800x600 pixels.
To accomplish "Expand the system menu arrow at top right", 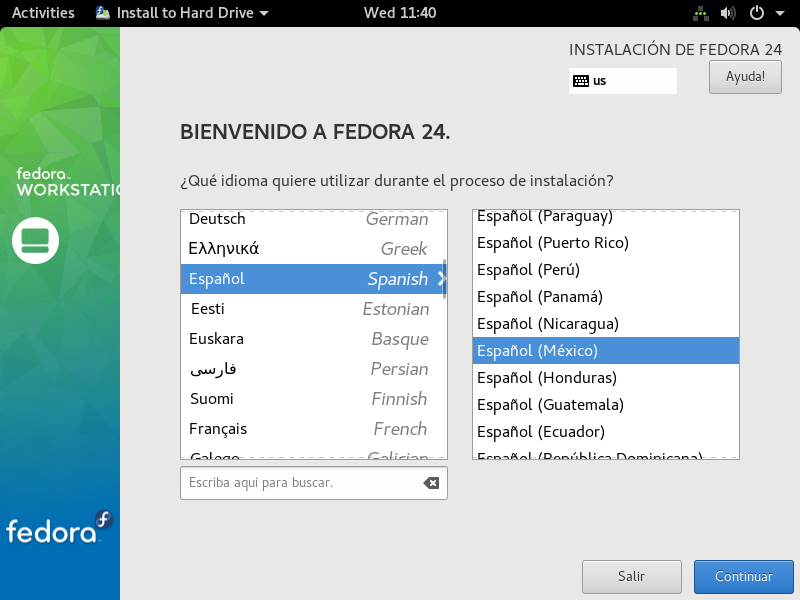I will 780,13.
